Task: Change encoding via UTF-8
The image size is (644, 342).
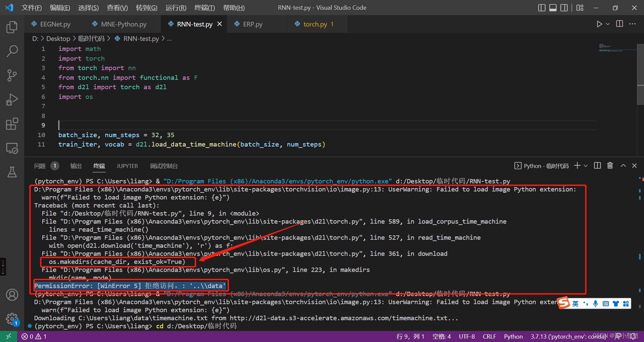Action: point(467,336)
